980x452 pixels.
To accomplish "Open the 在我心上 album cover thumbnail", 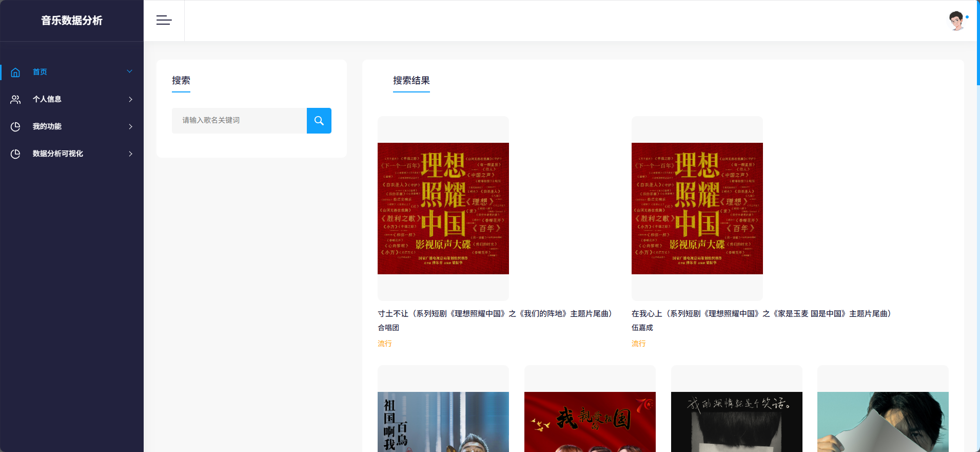I will (x=697, y=209).
